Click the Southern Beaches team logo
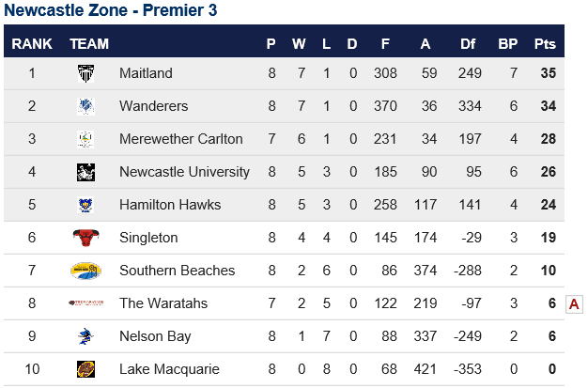 [x=85, y=271]
